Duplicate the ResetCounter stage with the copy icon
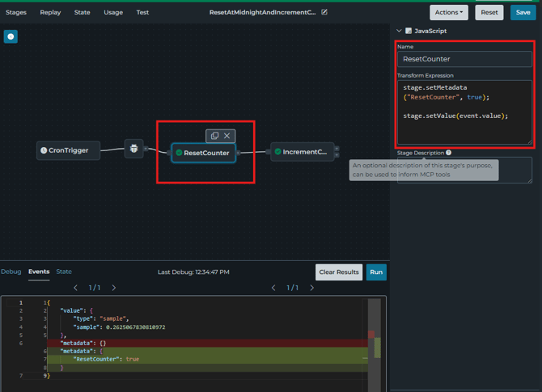The width and height of the screenshot is (542, 392). [x=214, y=136]
